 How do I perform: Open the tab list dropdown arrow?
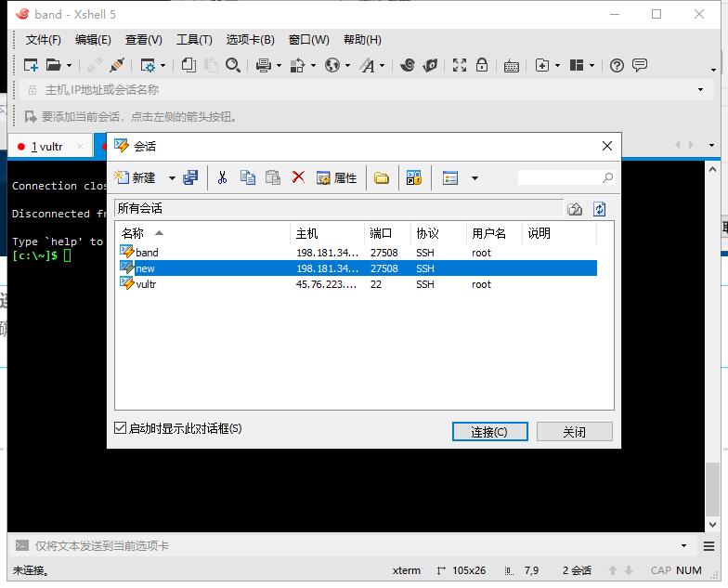(x=711, y=145)
